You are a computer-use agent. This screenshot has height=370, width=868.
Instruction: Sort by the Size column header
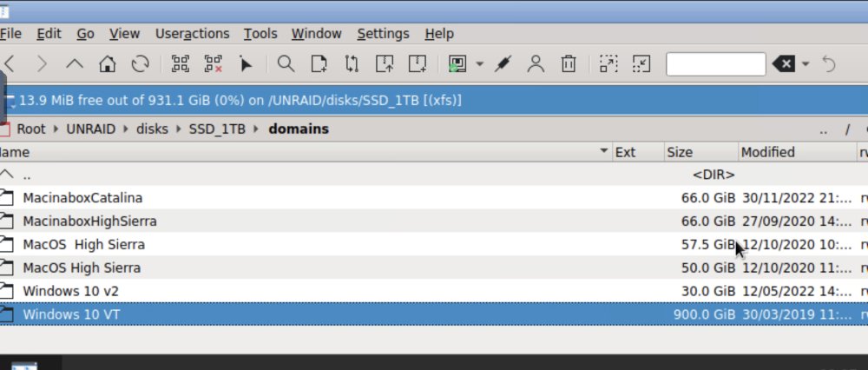coord(701,152)
